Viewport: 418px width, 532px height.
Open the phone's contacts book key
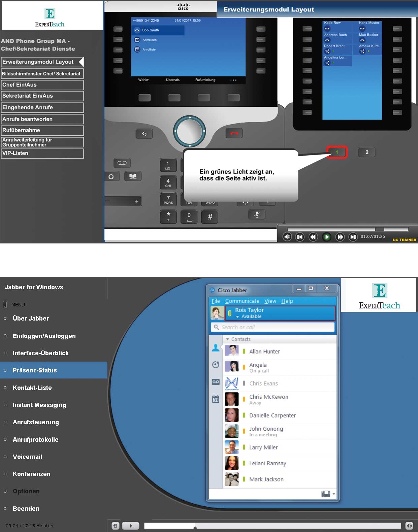click(x=133, y=176)
